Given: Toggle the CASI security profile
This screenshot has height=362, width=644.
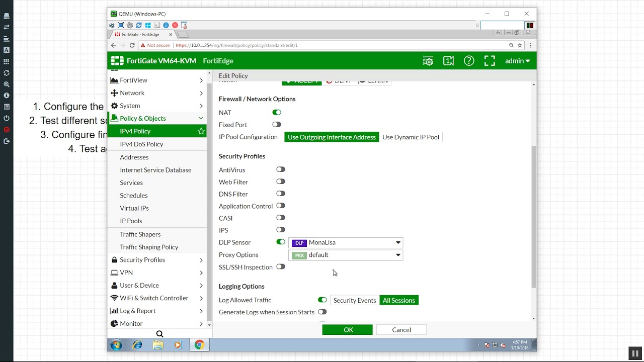Looking at the screenshot, I should pos(281,218).
